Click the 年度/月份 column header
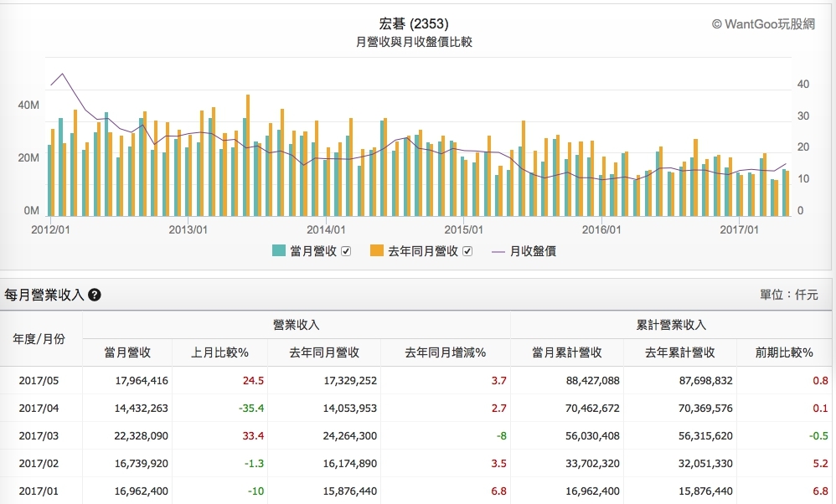836x504 pixels. tap(39, 339)
